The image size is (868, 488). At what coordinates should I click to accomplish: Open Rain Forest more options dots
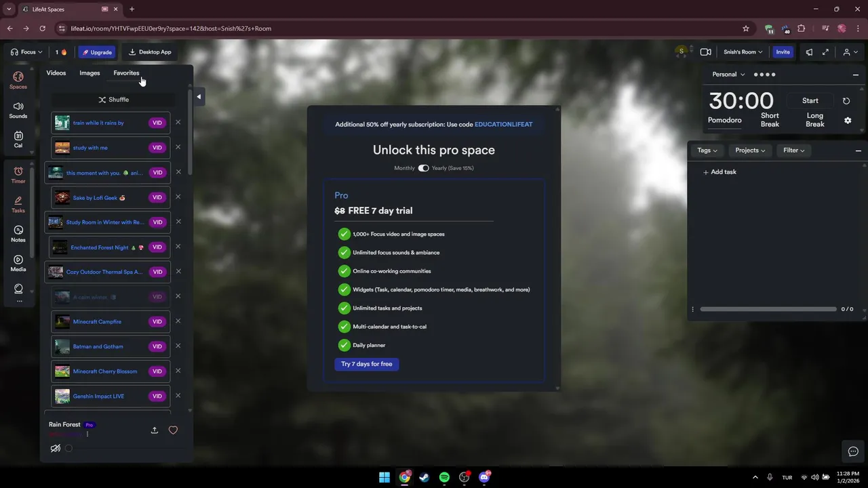pos(87,434)
